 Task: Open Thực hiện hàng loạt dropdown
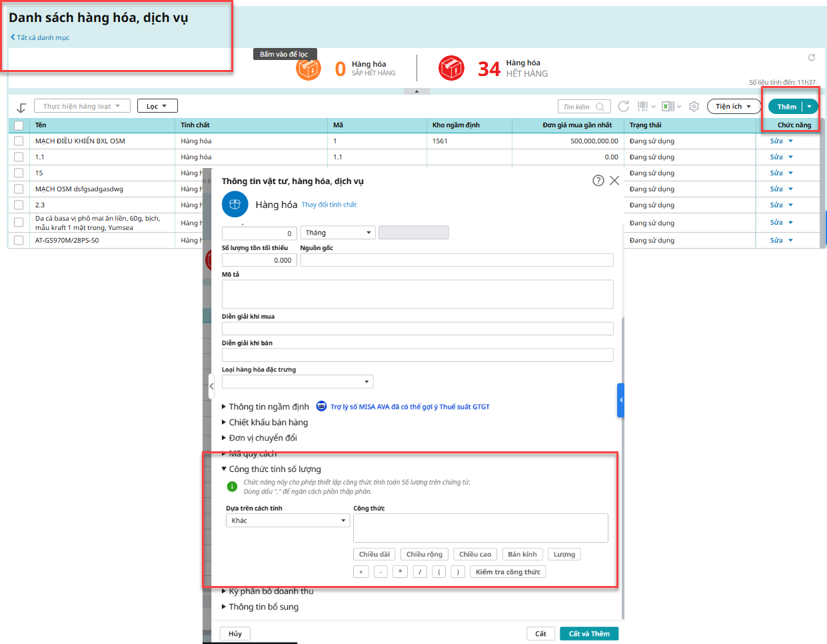tap(82, 106)
